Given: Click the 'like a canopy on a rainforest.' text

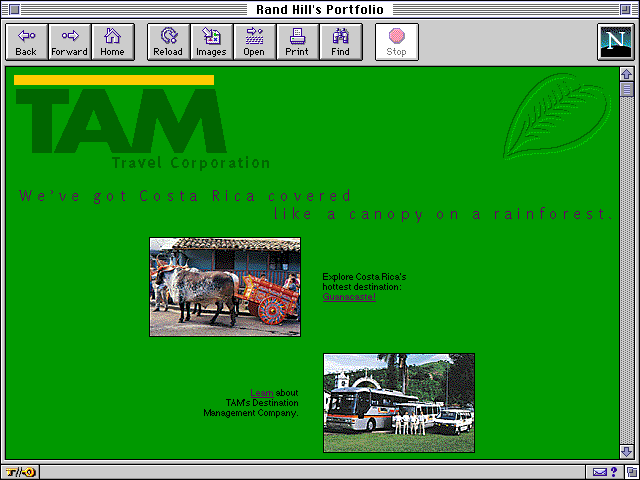Looking at the screenshot, I should 443,214.
